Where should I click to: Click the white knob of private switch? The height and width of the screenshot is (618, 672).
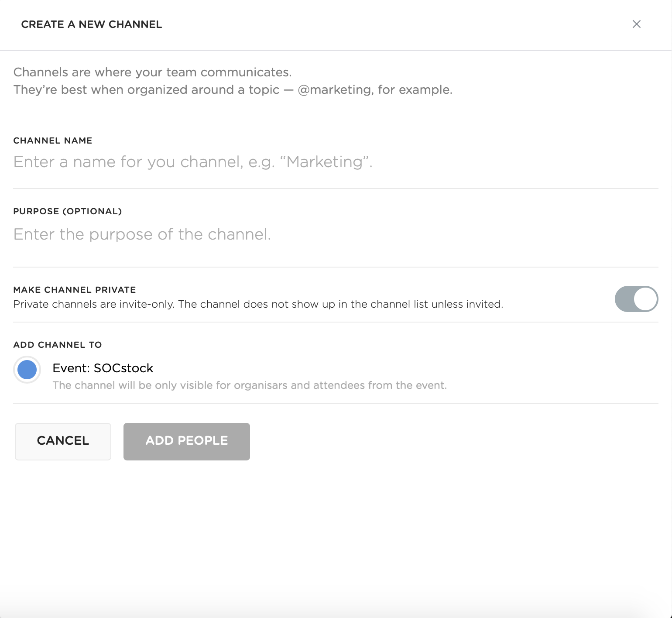point(645,299)
